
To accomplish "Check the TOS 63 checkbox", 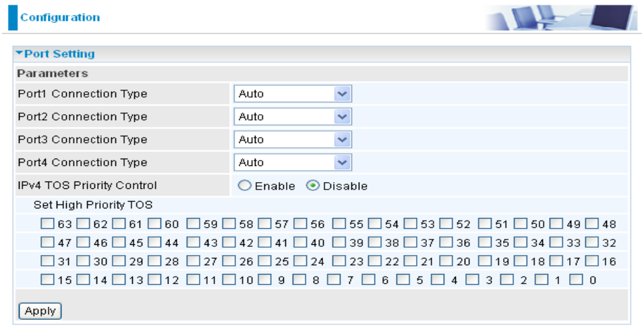I will coord(47,224).
